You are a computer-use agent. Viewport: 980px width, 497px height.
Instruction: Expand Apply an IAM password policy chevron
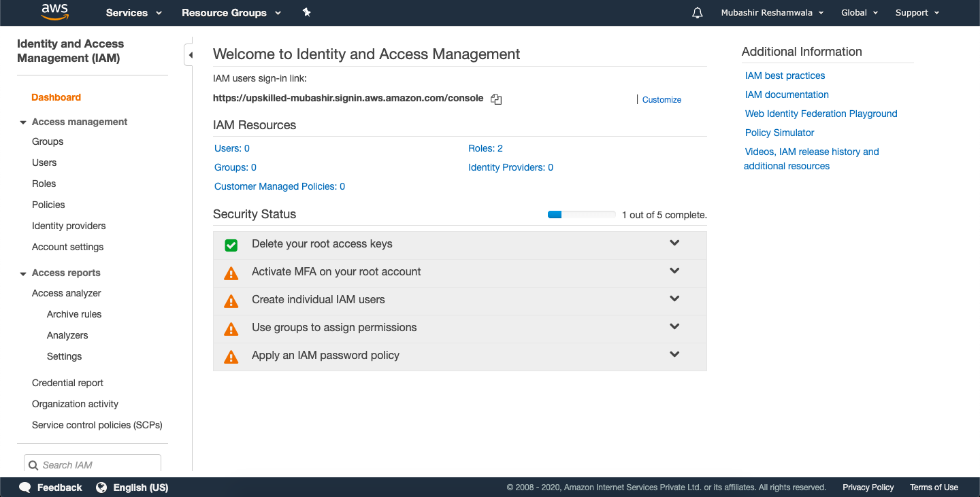point(674,355)
